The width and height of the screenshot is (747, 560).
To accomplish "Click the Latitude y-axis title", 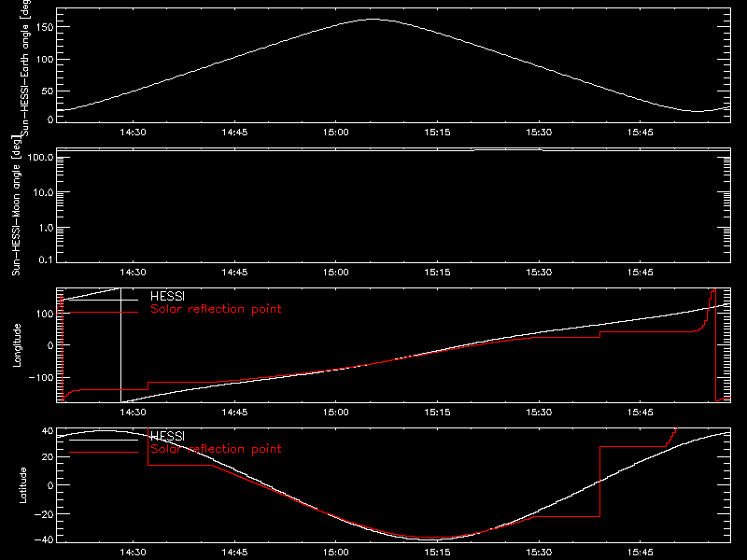I will coord(22,485).
